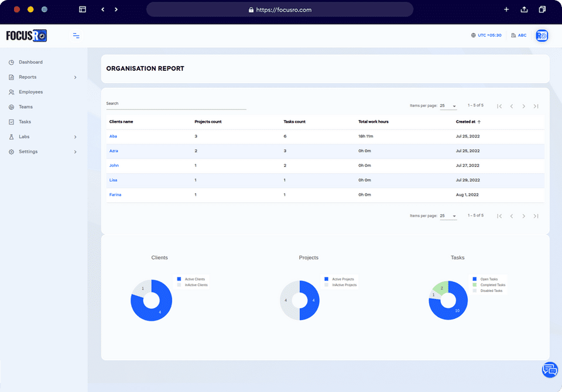Toggle sort arrow on Created at
This screenshot has height=392, width=562.
tap(479, 122)
